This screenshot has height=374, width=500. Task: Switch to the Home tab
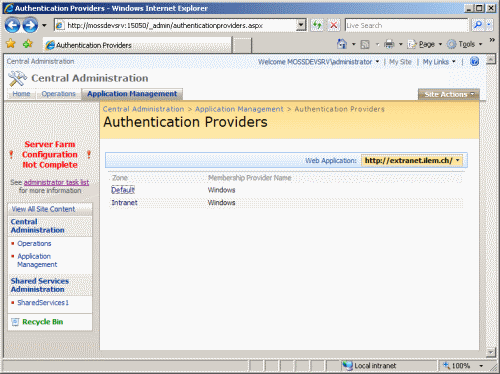tap(21, 94)
